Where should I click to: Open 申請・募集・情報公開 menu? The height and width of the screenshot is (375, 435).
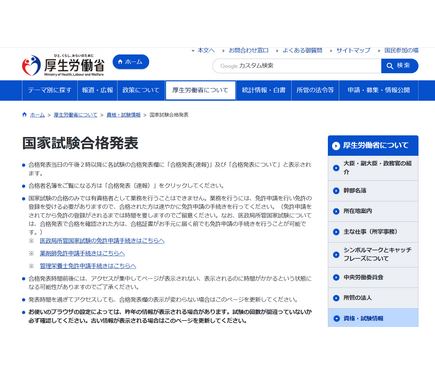(x=379, y=90)
